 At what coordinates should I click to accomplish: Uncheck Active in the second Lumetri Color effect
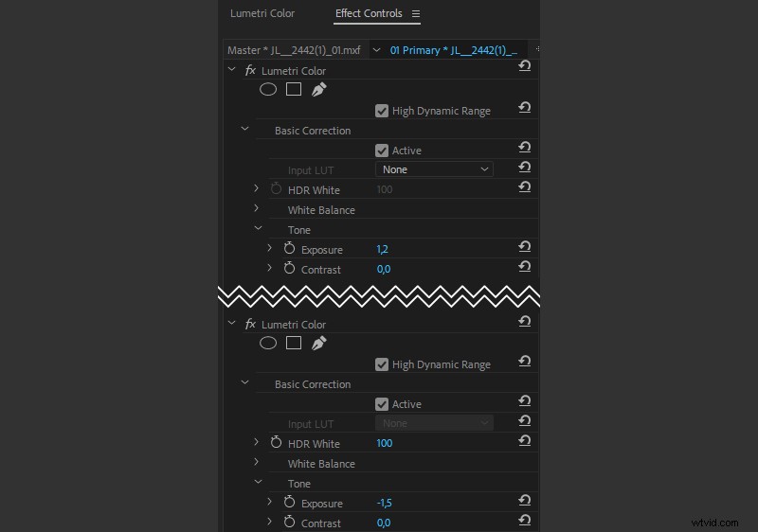pyautogui.click(x=382, y=404)
